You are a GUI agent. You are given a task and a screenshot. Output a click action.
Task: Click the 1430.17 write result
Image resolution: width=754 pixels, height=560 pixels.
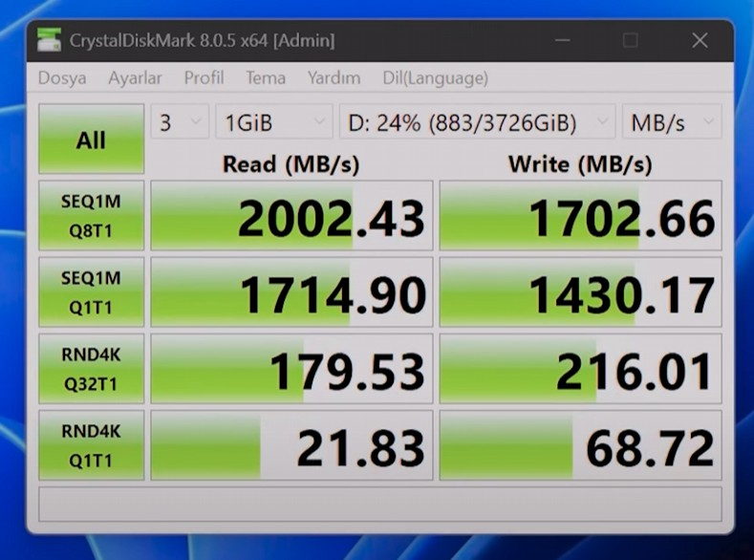[x=581, y=292]
